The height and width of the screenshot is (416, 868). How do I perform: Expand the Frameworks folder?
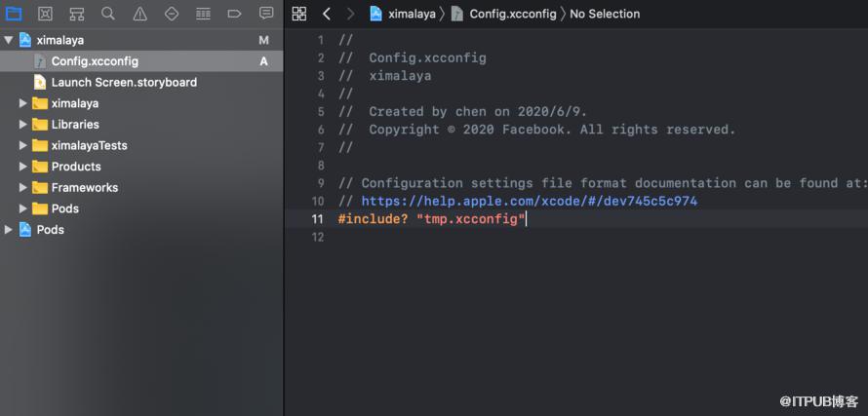pos(22,187)
